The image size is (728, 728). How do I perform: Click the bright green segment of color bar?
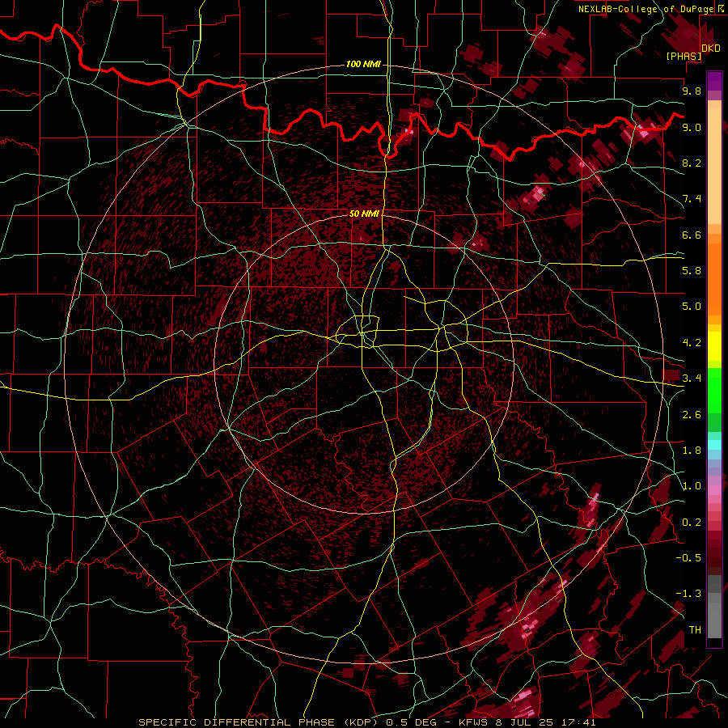[714, 390]
